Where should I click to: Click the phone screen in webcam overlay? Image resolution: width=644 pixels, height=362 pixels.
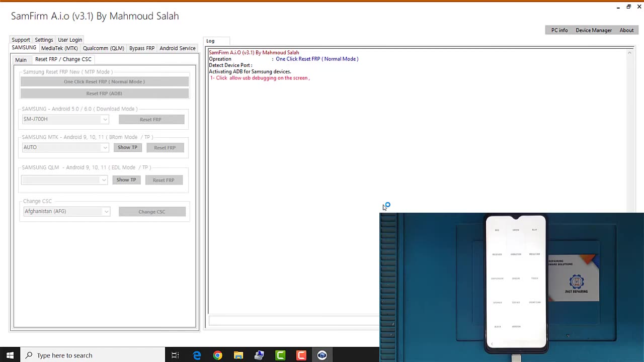coord(516,281)
